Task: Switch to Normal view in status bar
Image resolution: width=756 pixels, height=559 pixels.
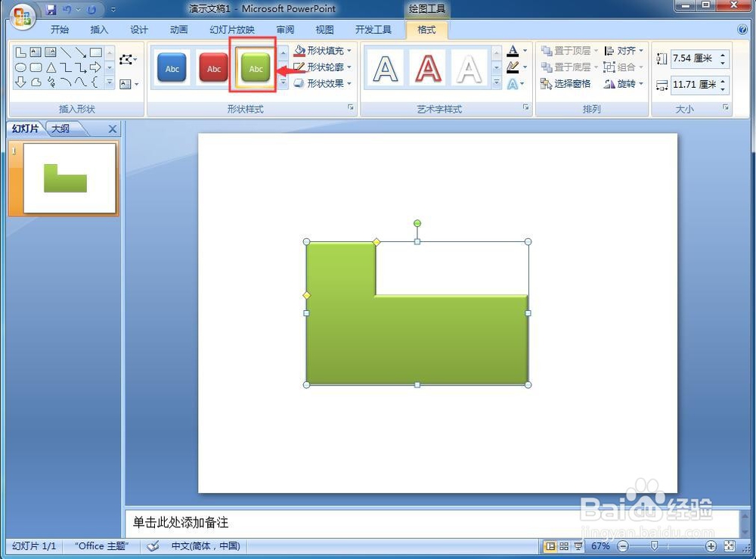Action: tap(550, 546)
